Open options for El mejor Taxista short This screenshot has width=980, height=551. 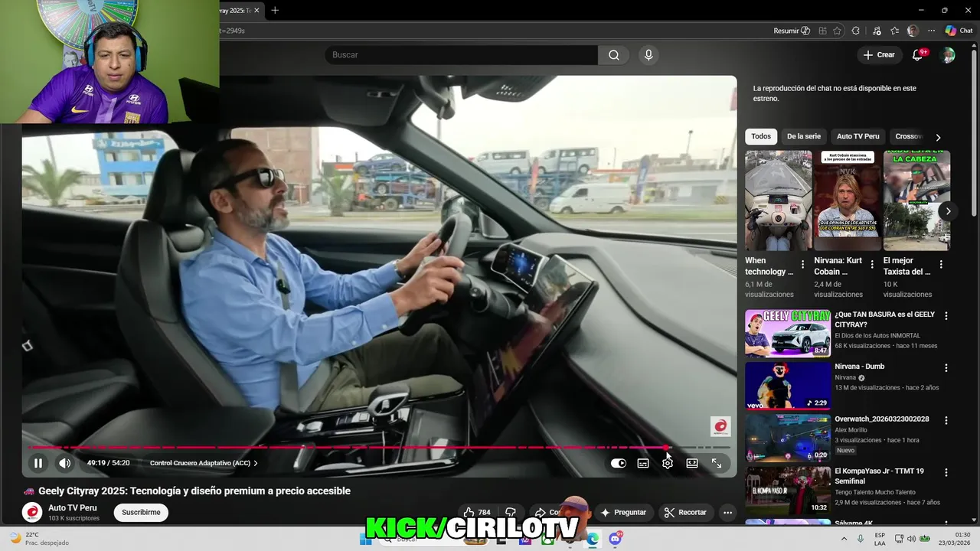pyautogui.click(x=941, y=264)
